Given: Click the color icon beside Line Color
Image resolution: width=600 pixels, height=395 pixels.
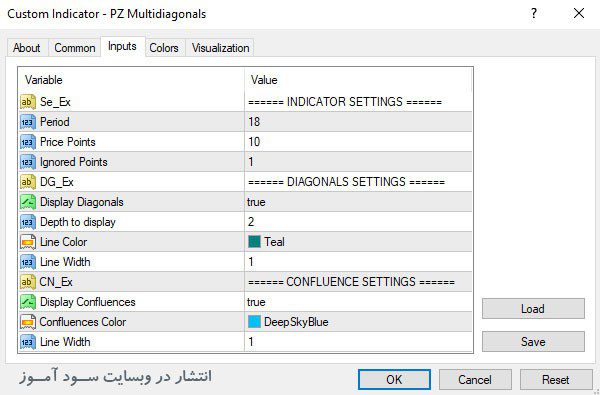Looking at the screenshot, I should [28, 242].
